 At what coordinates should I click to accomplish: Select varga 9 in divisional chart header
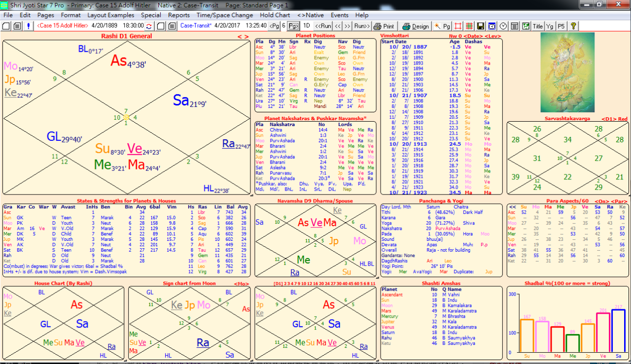(300, 284)
